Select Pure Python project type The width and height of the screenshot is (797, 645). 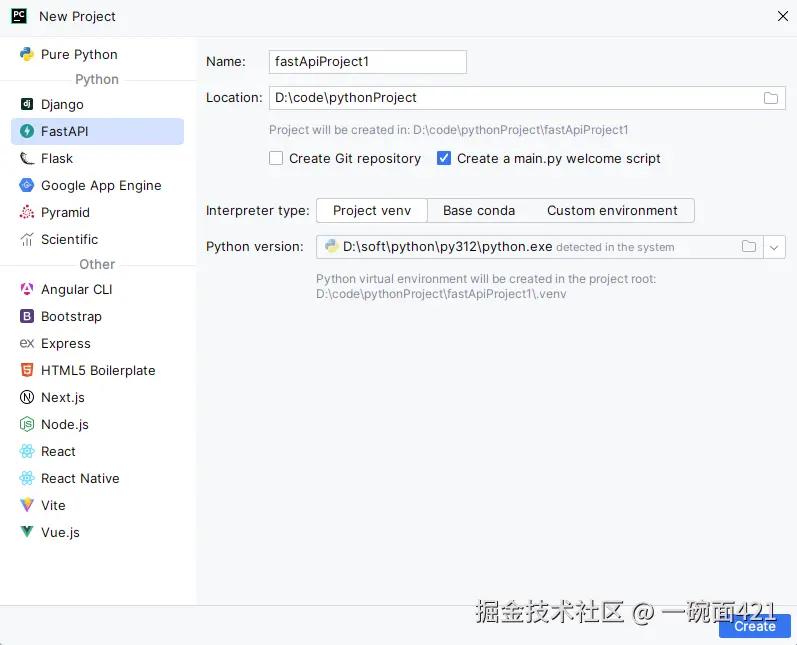98,54
